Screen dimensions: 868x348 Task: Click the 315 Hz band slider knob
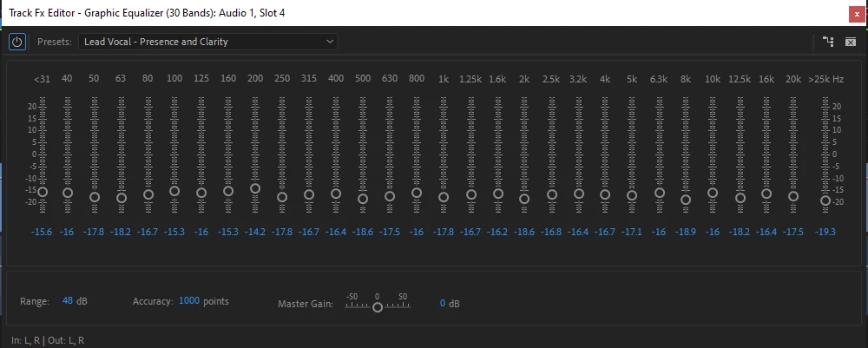pos(309,194)
